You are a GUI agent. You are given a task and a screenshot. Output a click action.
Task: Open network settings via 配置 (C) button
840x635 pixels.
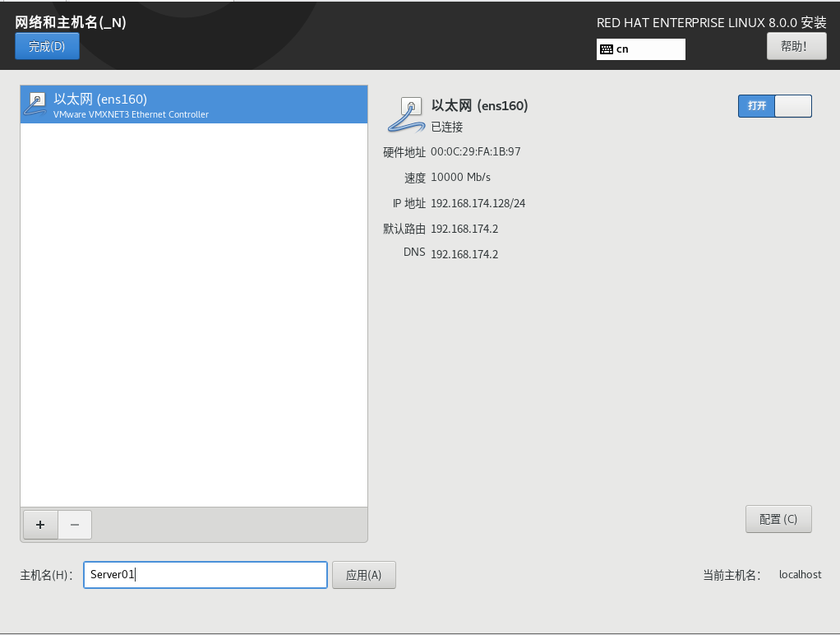click(778, 519)
